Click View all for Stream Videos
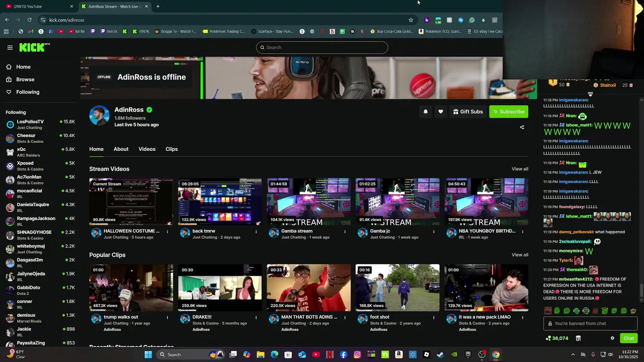Viewport: 644px width, 362px height. click(x=520, y=169)
